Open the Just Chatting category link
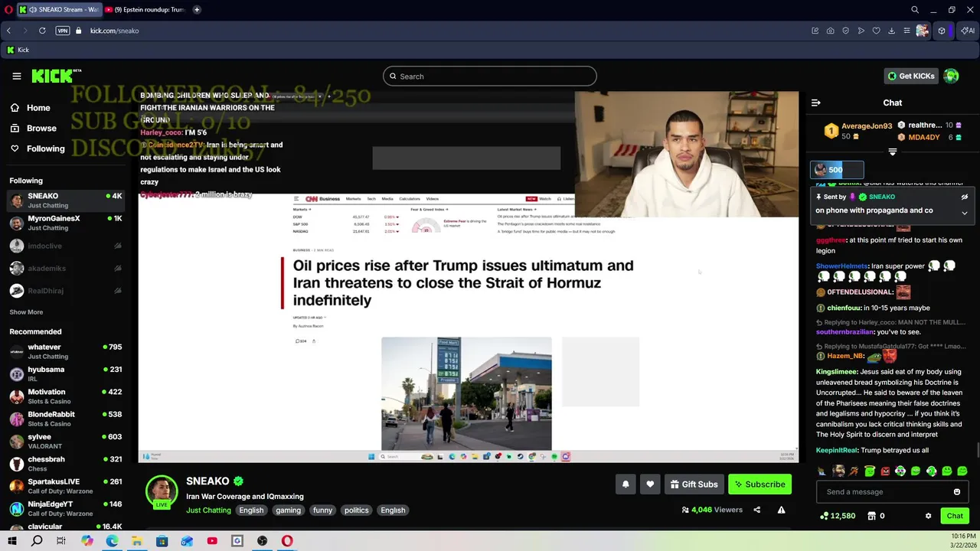980x551 pixels. (208, 510)
